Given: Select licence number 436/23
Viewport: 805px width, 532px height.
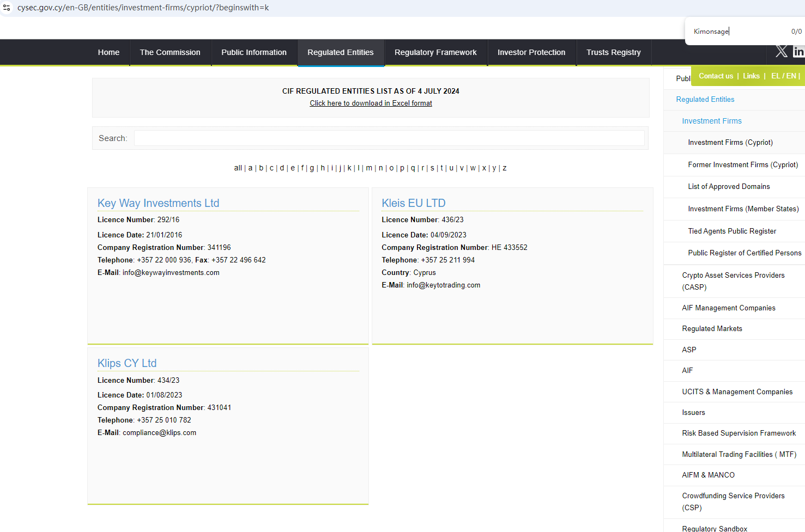Looking at the screenshot, I should coord(452,220).
